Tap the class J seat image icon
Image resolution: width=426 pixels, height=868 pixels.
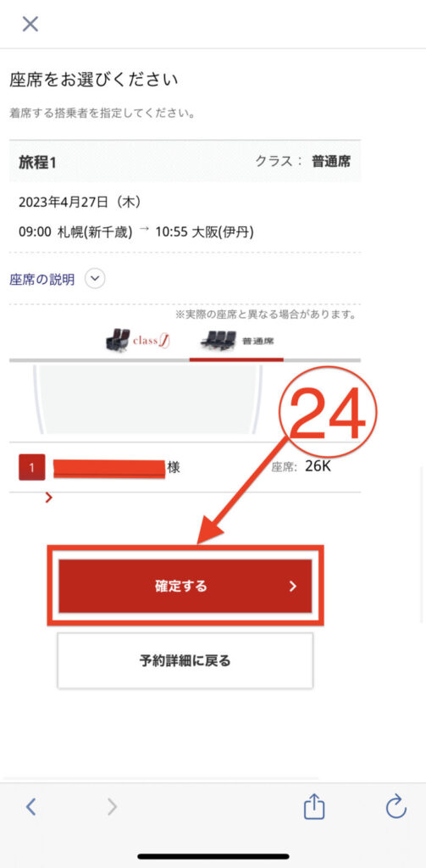pyautogui.click(x=118, y=340)
